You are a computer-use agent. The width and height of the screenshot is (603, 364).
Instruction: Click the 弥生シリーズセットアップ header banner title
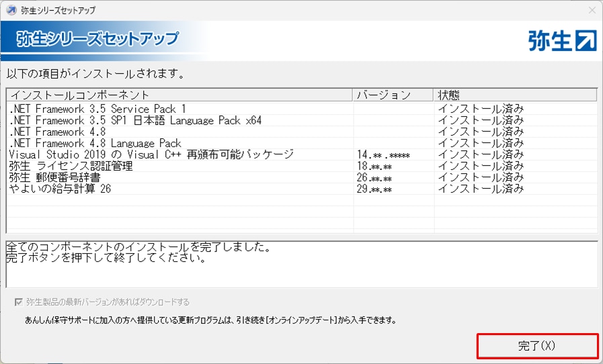click(x=97, y=39)
